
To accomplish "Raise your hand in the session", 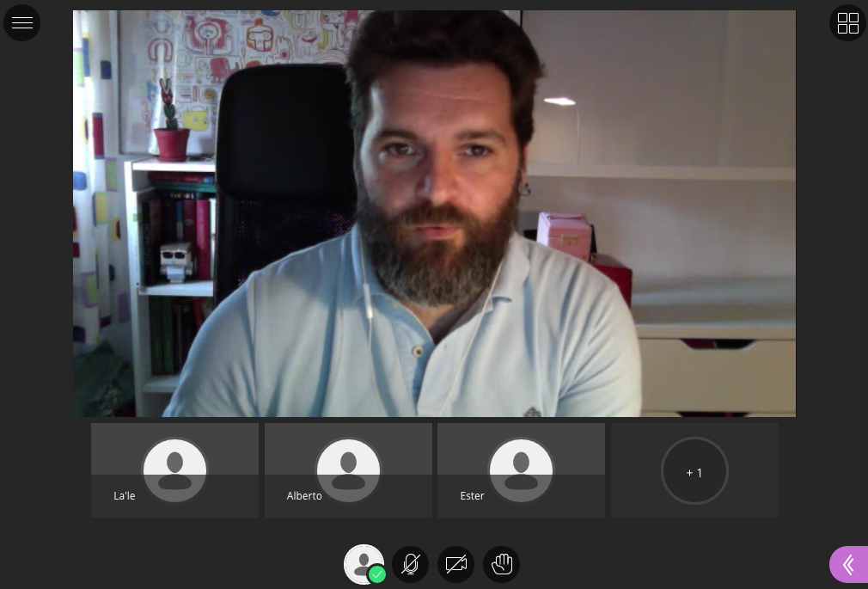I will [x=502, y=565].
